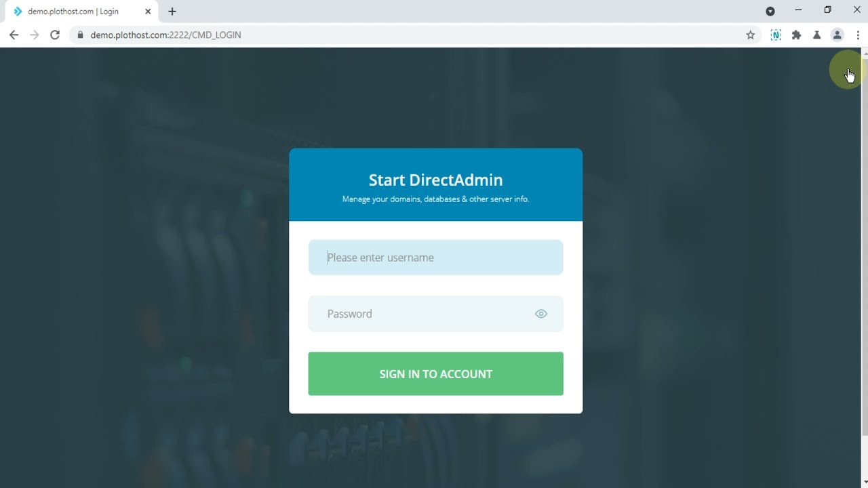The height and width of the screenshot is (488, 868).
Task: Go back using browser back arrow
Action: click(14, 35)
